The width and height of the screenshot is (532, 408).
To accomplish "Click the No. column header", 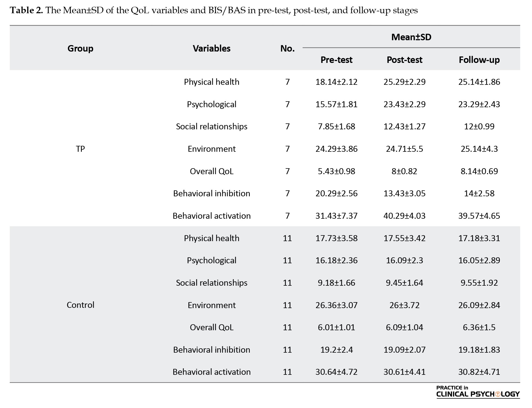I will click(287, 48).
